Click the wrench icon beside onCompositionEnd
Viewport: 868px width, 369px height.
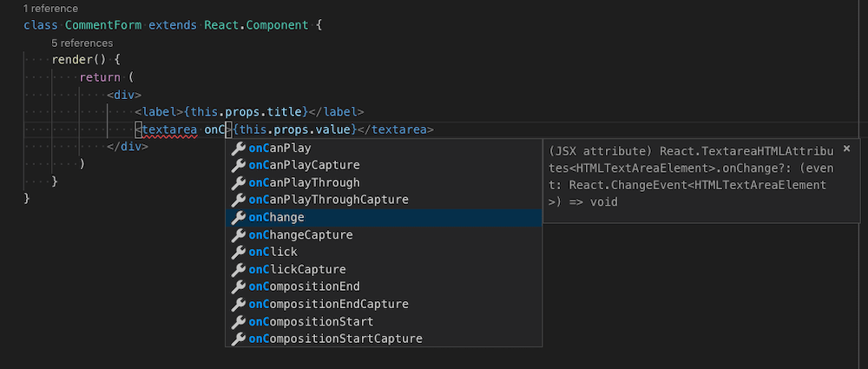(238, 287)
